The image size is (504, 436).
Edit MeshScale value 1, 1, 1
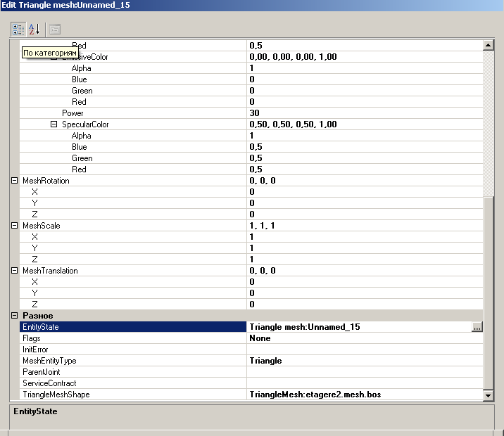[365, 226]
